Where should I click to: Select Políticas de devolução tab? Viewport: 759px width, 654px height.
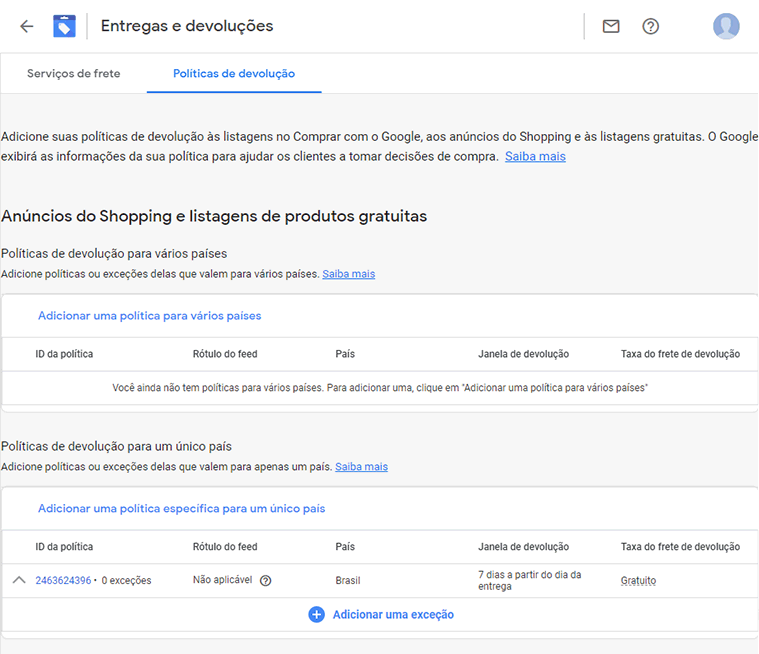coord(234,74)
